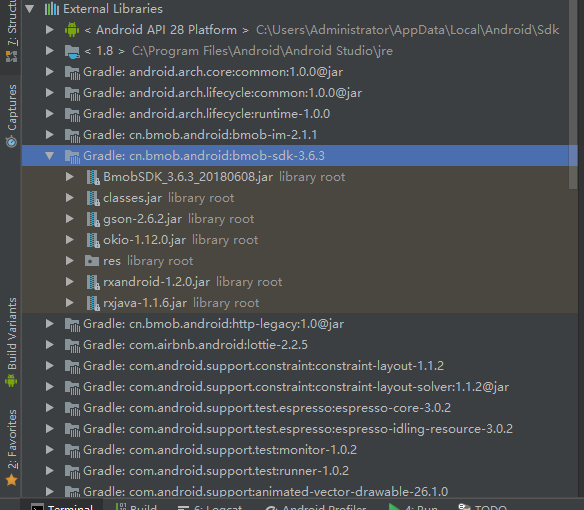
Task: Expand BmobSDK_3.6.3_20180608.jar arrow
Action: pyautogui.click(x=70, y=177)
